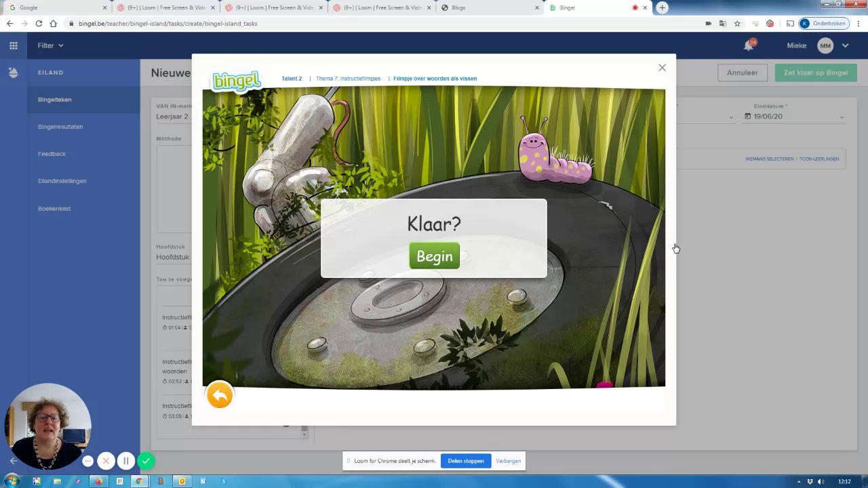Go back in browser history

(9, 23)
